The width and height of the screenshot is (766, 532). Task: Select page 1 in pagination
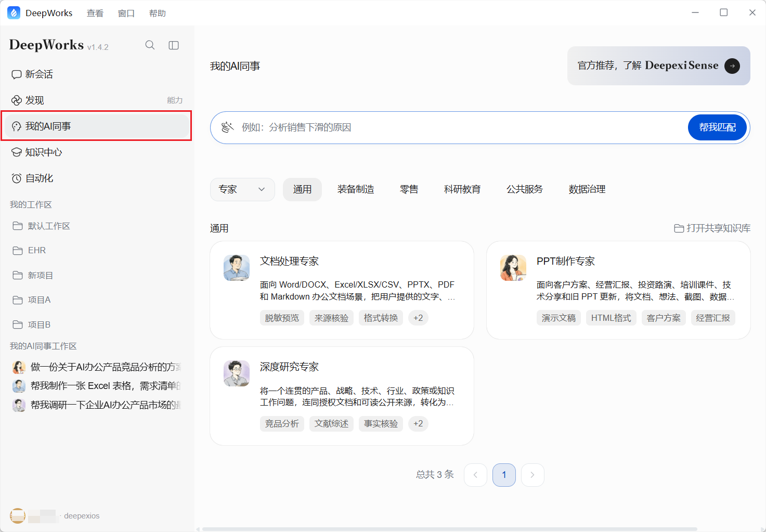[x=504, y=475]
